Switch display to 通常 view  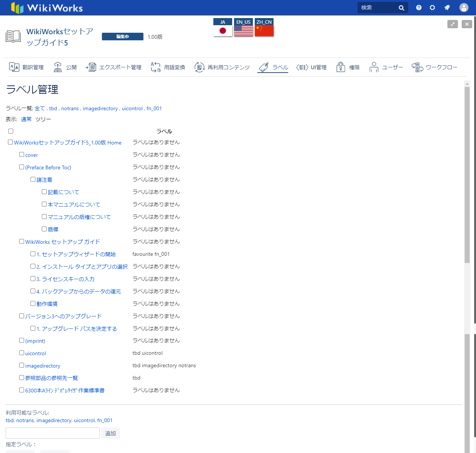26,119
